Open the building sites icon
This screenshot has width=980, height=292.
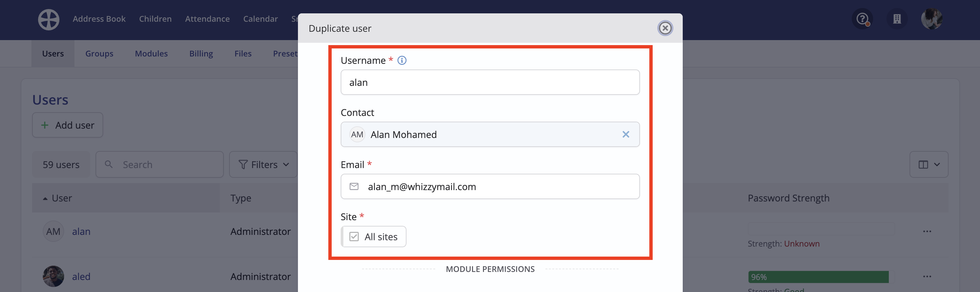pos(897,19)
